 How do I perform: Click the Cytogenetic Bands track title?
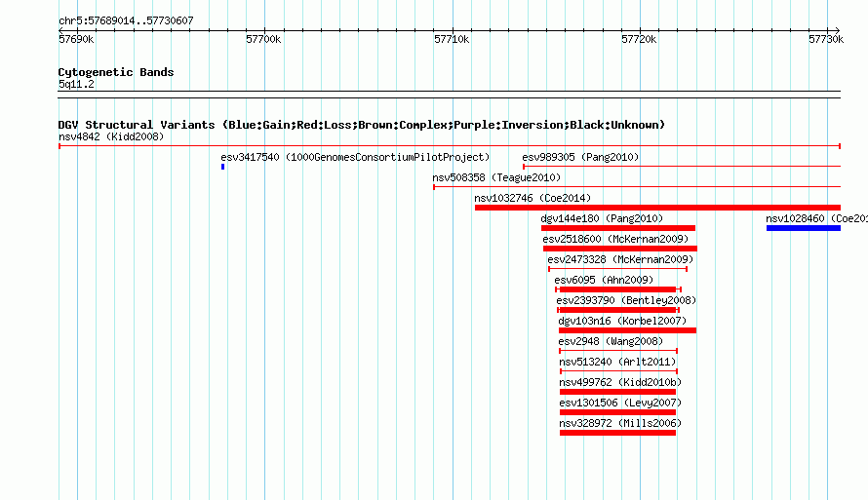[x=116, y=72]
